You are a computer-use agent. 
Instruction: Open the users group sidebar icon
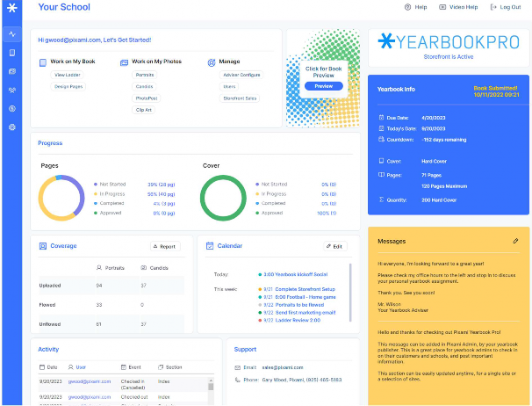coord(12,90)
